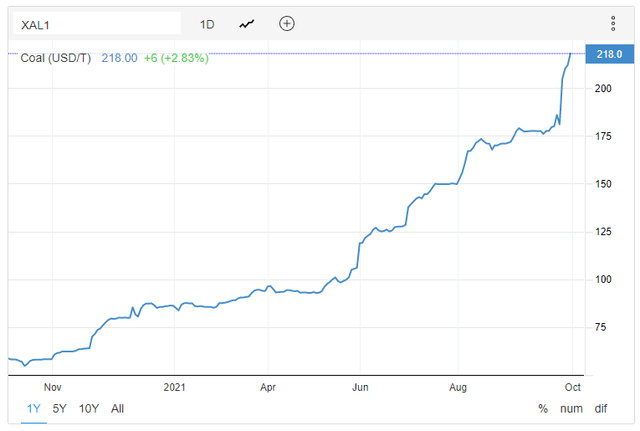Viewport: 640px width, 431px height.
Task: Click the Aug x-axis label
Action: pos(458,387)
